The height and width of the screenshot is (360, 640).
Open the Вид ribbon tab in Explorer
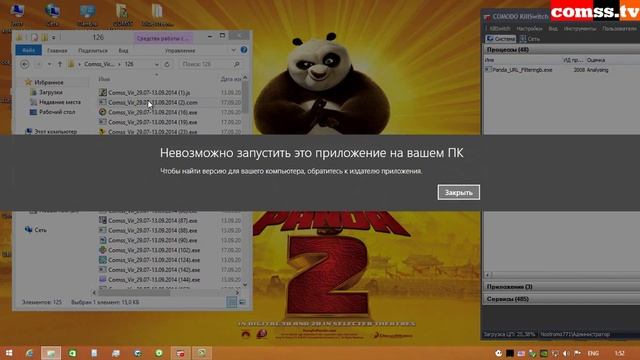(x=123, y=51)
